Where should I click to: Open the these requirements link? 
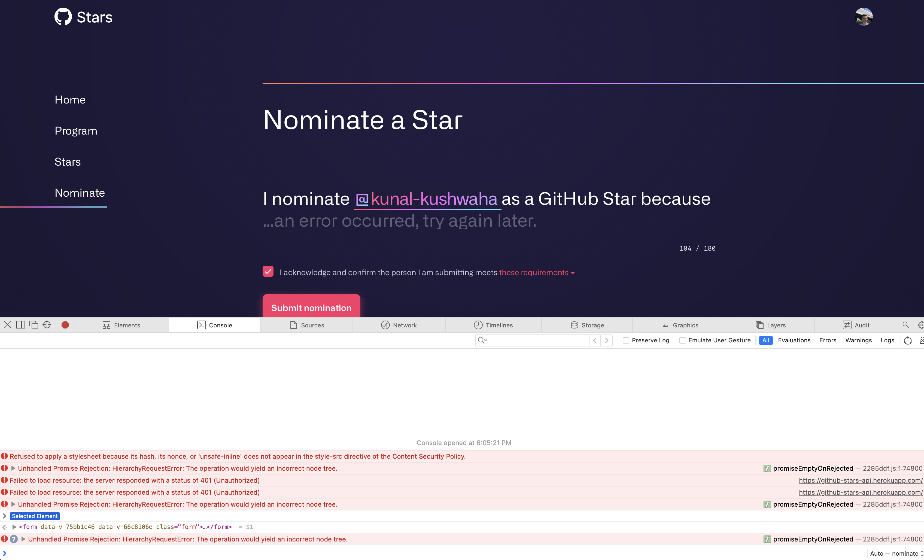pos(534,272)
